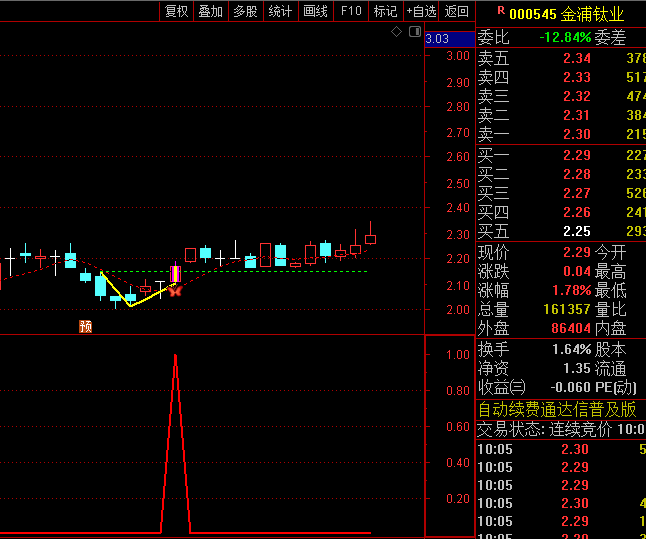The image size is (646, 539).
Task: Click the square window icon above the chart
Action: click(411, 32)
